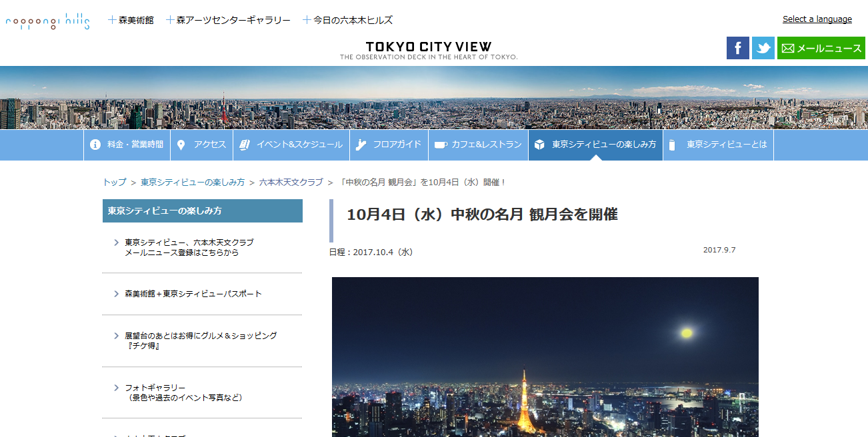Screen dimensions: 868x437
Task: Click the info icon beside 料金・営業時間
Action: tap(95, 145)
